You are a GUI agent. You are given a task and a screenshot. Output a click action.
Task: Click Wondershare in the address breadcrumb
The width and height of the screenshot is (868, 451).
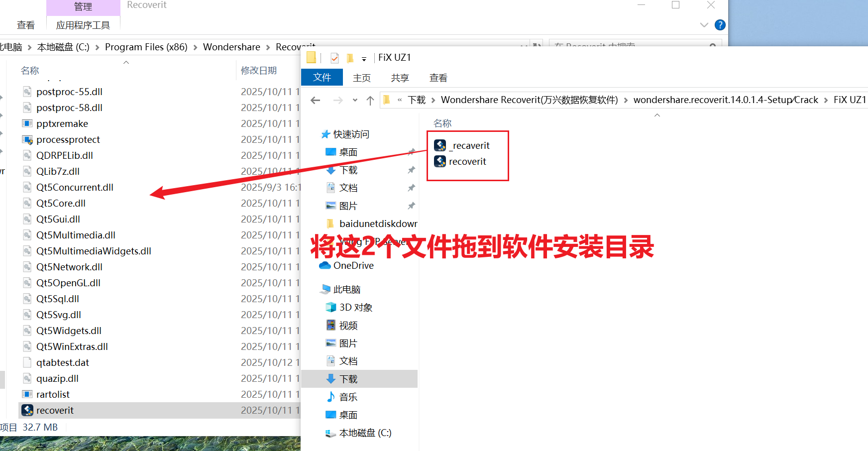(x=231, y=47)
